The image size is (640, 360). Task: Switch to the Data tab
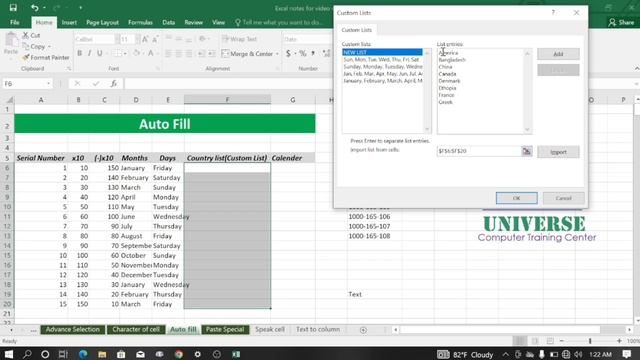pos(169,22)
